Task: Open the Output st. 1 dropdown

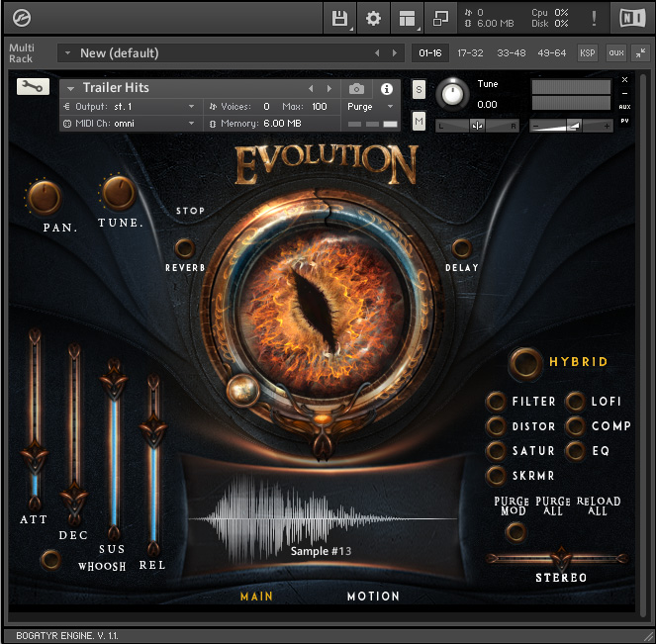Action: point(132,107)
